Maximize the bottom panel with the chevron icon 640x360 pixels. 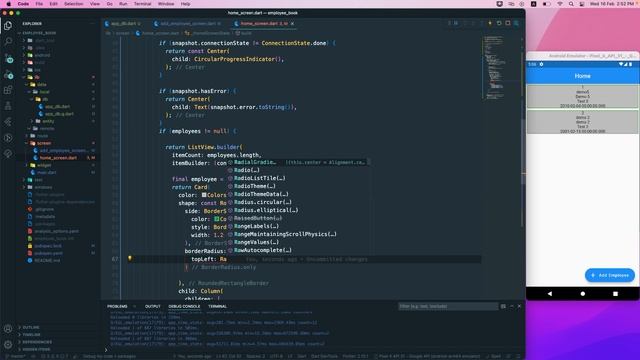[511, 307]
